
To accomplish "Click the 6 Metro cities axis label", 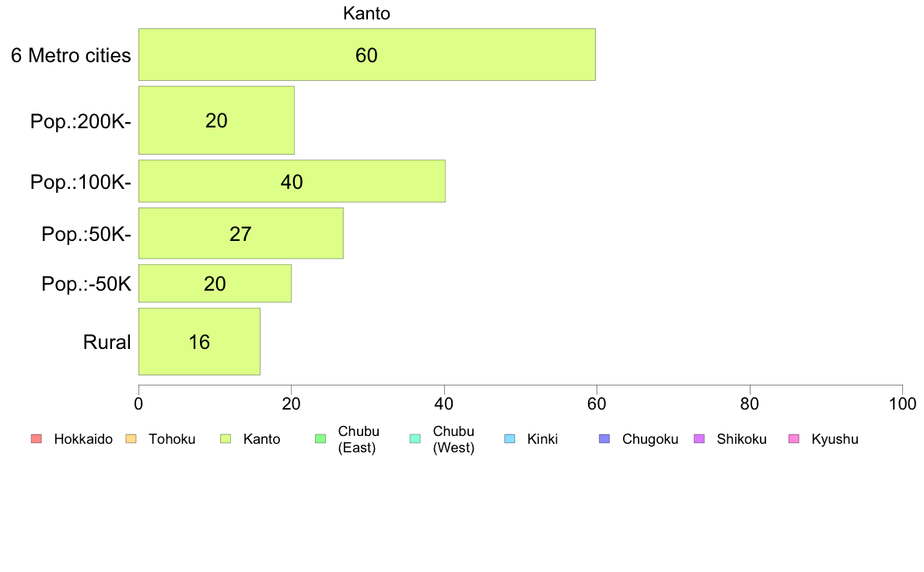I will coord(71,55).
